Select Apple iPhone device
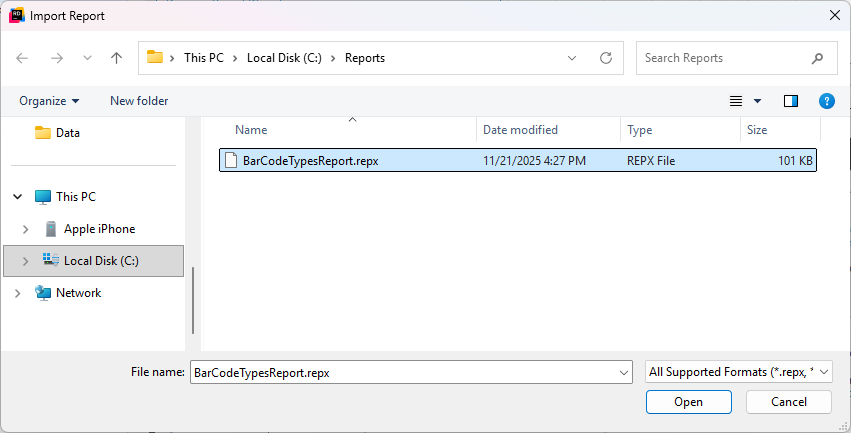The width and height of the screenshot is (851, 433). point(90,229)
